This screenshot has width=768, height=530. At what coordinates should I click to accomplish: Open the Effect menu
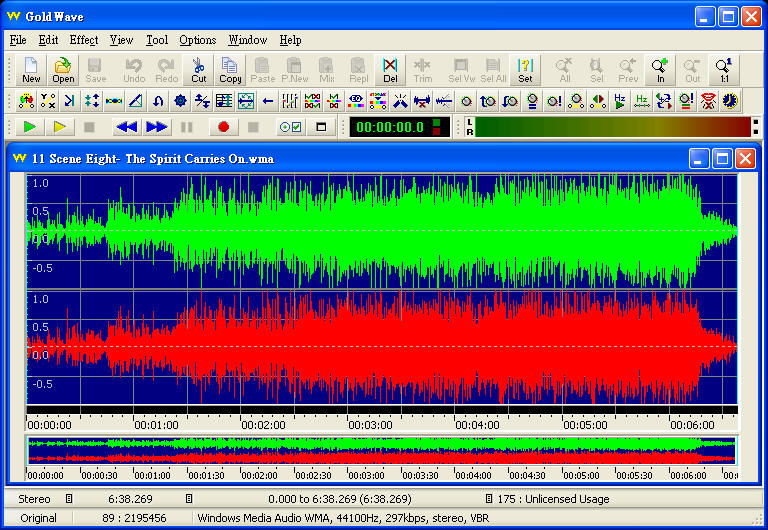pyautogui.click(x=84, y=40)
